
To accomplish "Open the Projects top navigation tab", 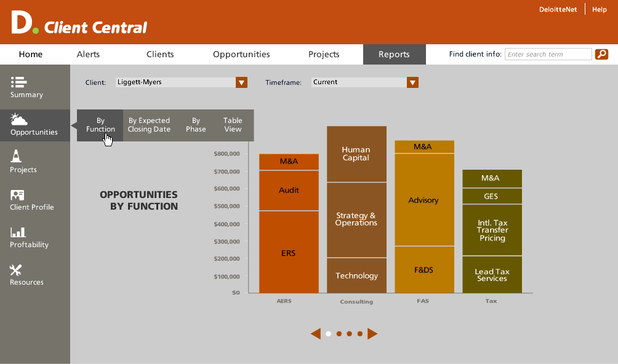I will [x=324, y=54].
